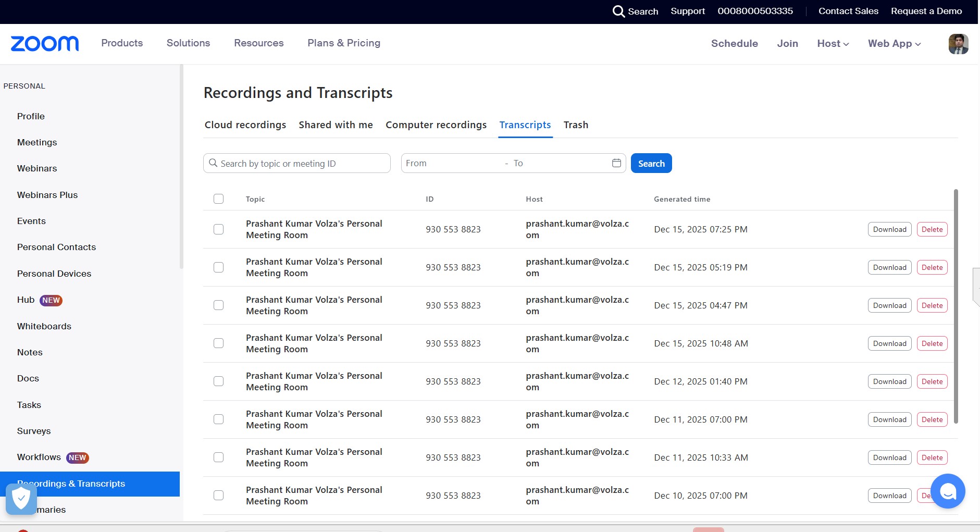
Task: Download the Dec 15, 2025 07:25 PM transcript
Action: (x=890, y=229)
